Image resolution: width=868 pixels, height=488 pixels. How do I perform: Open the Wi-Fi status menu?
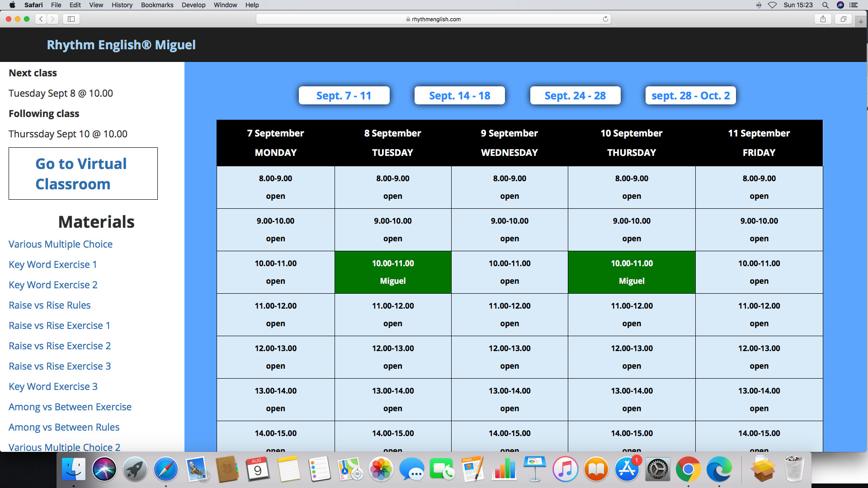pos(772,5)
